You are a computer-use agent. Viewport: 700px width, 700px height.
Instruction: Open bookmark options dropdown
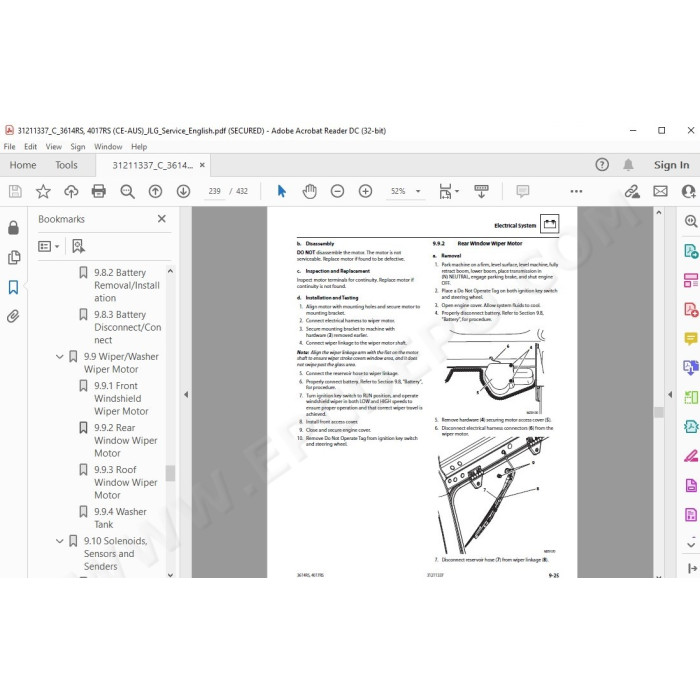point(49,246)
